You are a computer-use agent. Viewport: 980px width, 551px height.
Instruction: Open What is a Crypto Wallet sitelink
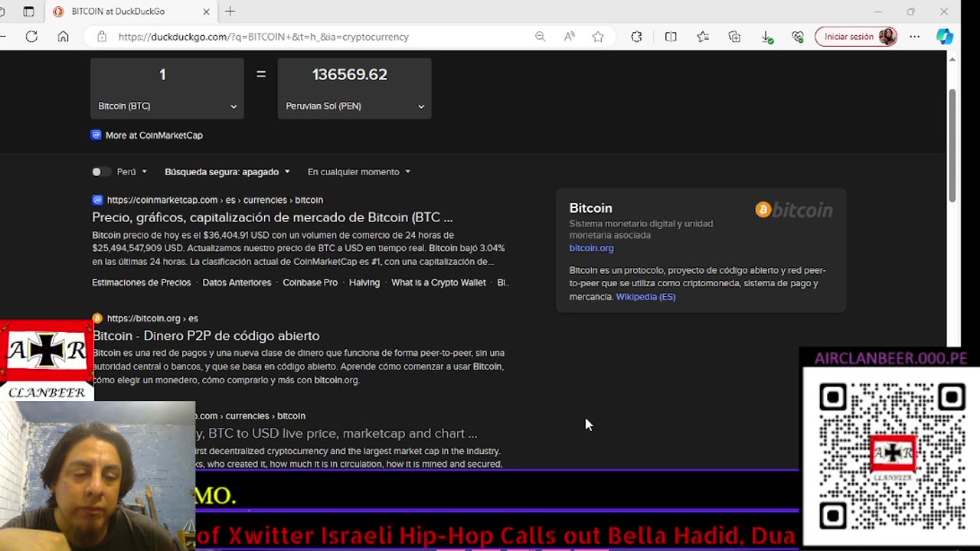(x=439, y=282)
